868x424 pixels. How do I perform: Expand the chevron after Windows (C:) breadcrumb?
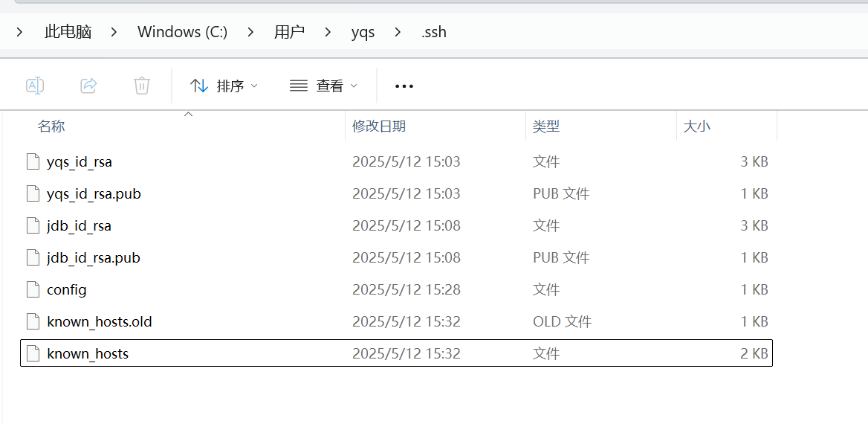[250, 32]
